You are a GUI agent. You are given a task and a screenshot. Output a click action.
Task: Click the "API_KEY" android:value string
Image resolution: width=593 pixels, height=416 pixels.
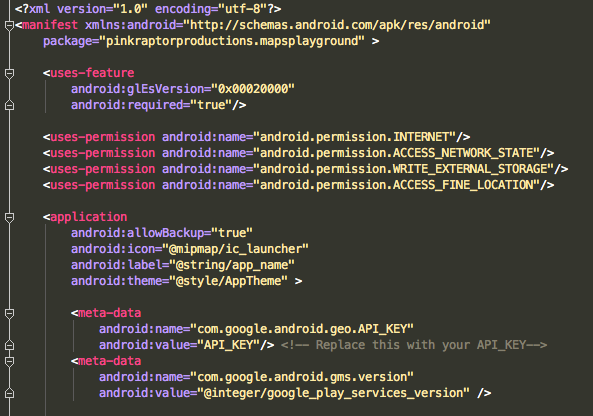click(x=228, y=345)
